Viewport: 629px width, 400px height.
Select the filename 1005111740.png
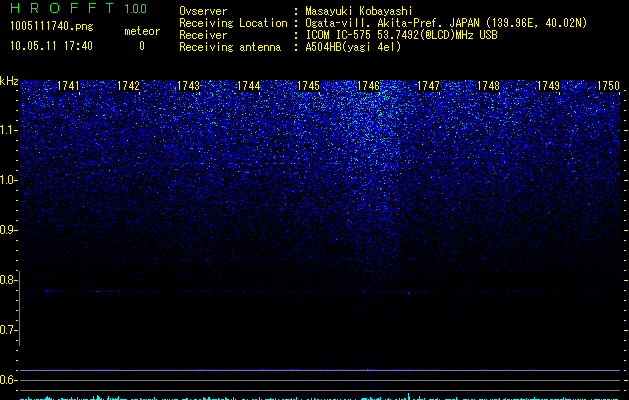coord(52,26)
